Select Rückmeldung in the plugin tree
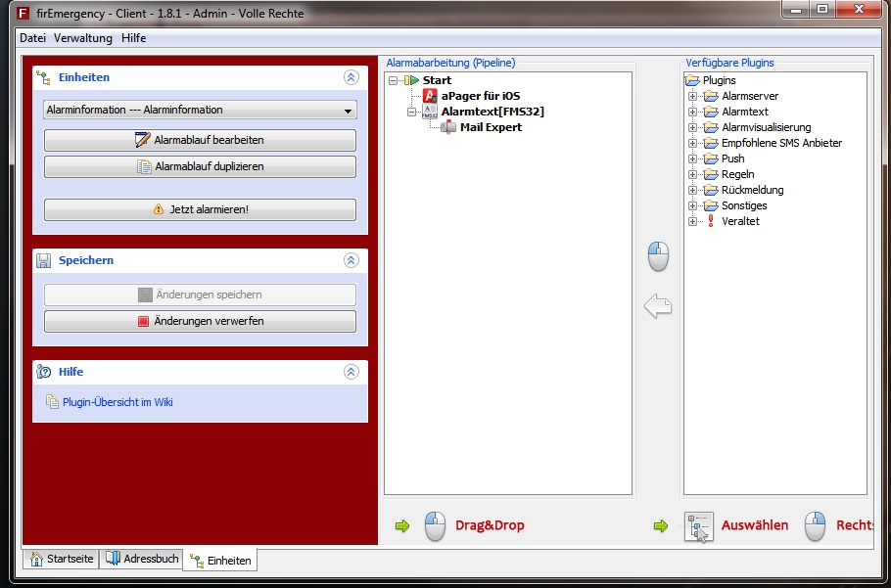The image size is (891, 588). [x=752, y=190]
